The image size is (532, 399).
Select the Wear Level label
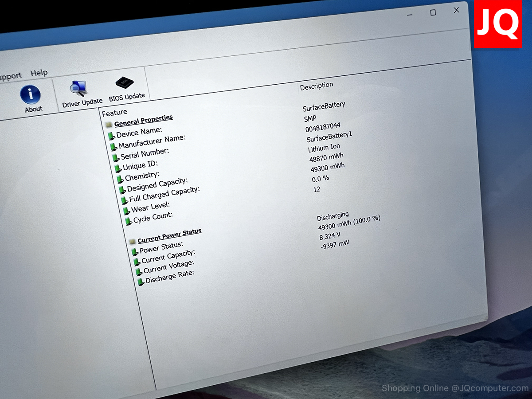click(x=150, y=207)
